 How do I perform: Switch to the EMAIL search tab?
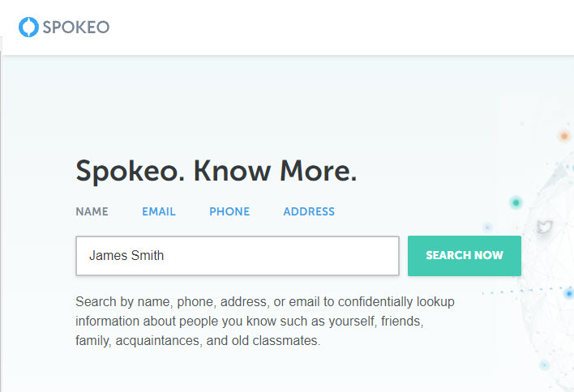click(x=159, y=211)
